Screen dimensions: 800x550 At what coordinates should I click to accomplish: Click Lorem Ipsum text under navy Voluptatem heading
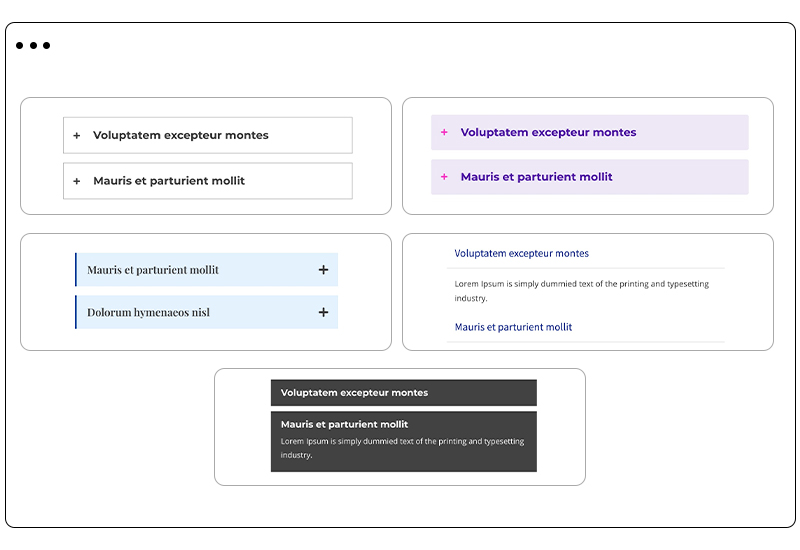581,290
